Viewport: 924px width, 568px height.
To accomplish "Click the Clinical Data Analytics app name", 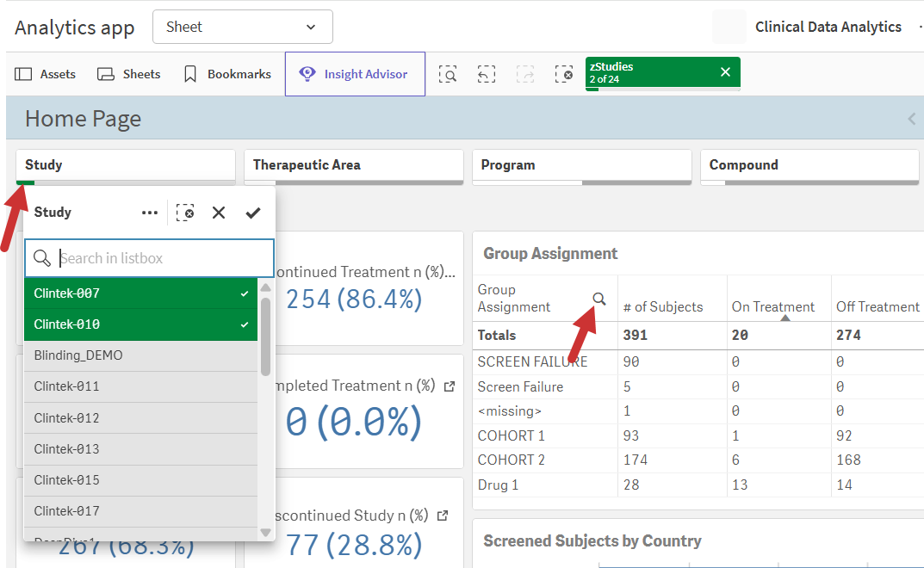I will point(828,27).
